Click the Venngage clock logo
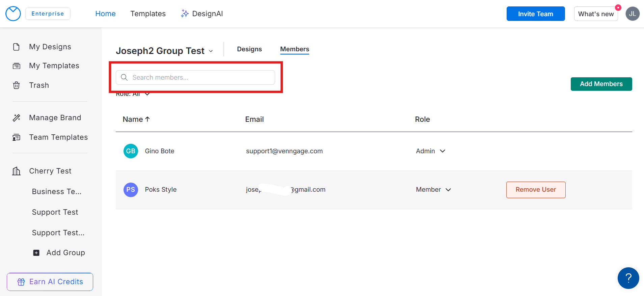 click(x=13, y=14)
